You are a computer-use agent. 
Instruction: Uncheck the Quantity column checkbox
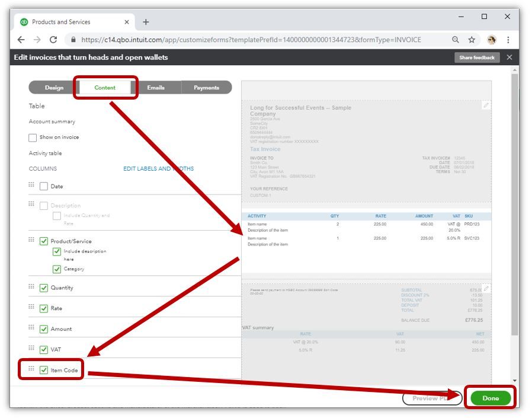tap(44, 288)
